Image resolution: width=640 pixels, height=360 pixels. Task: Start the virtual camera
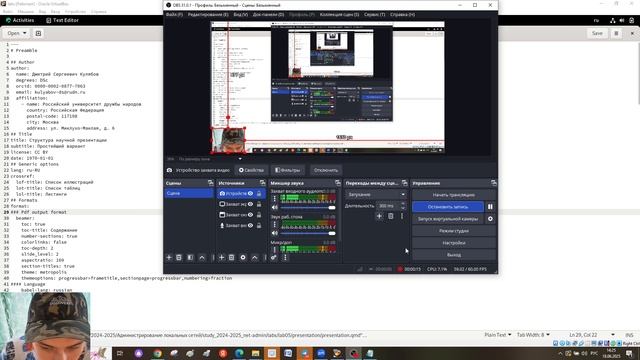[x=448, y=219]
